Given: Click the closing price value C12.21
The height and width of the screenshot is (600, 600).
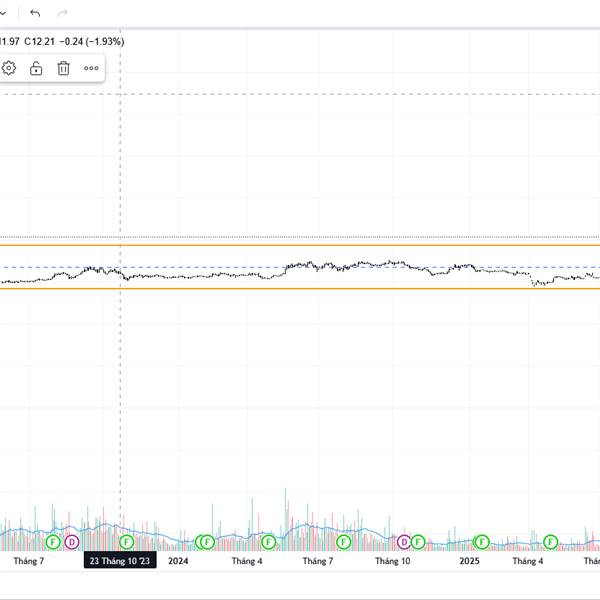Looking at the screenshot, I should point(39,41).
